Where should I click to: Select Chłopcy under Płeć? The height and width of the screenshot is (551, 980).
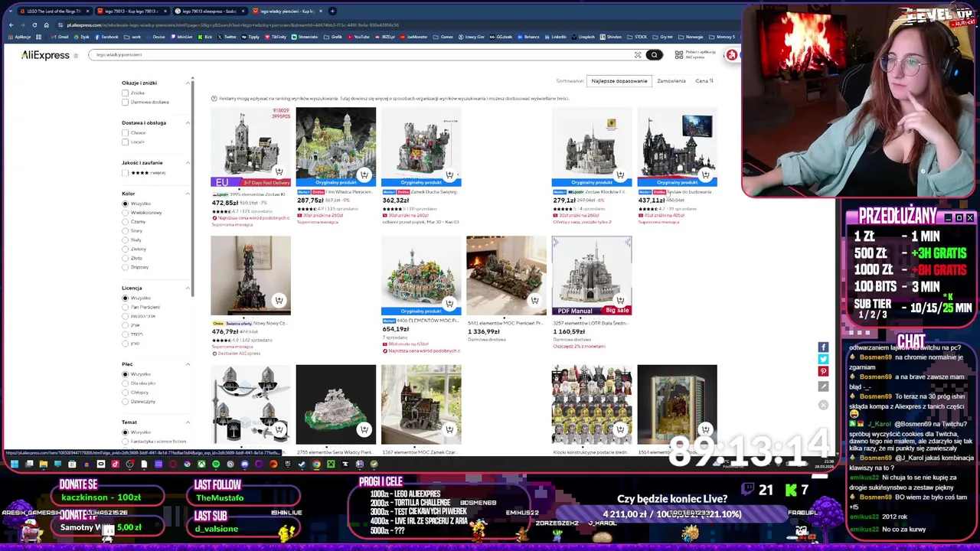pos(125,393)
